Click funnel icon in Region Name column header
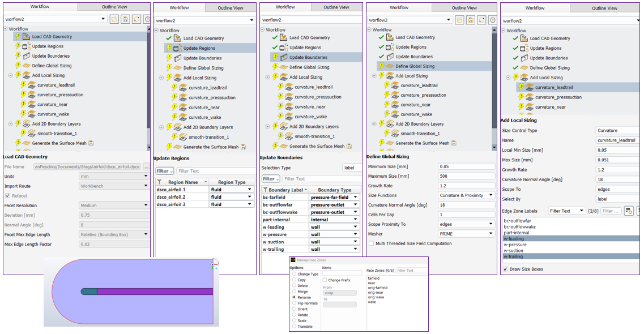The image size is (644, 334). pyautogui.click(x=159, y=182)
